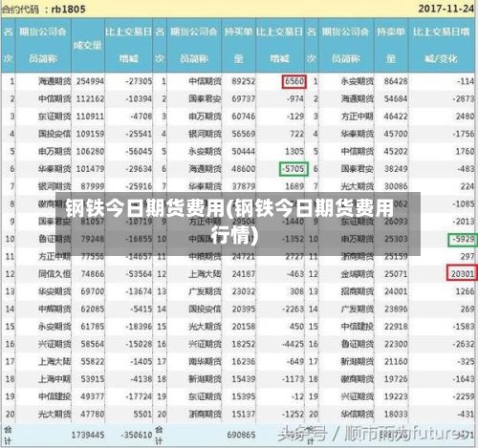Click the long change cell 2727
The image size is (478, 448).
pyautogui.click(x=294, y=257)
